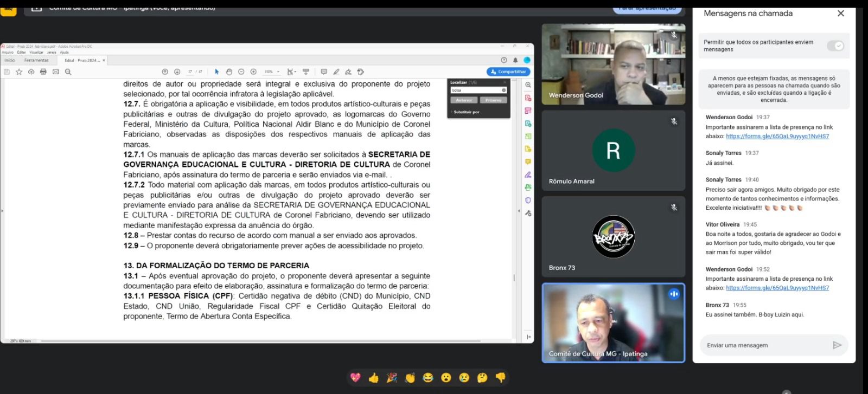This screenshot has width=868, height=394.
Task: Click the blue Compartilhar button
Action: coord(508,72)
